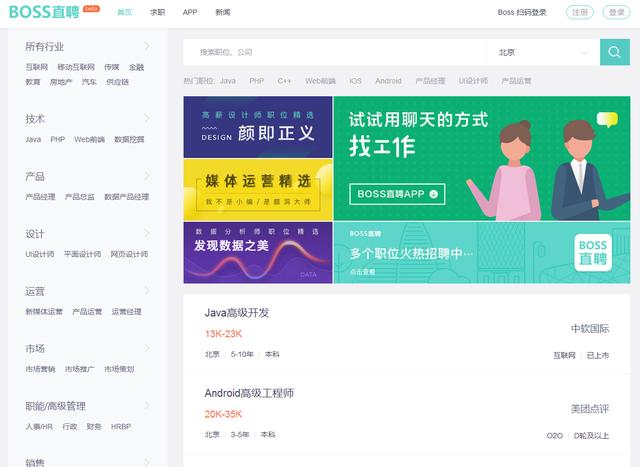Screen dimensions: 640x467
Task: Select 房地产 industry in sidebar
Action: (61, 82)
